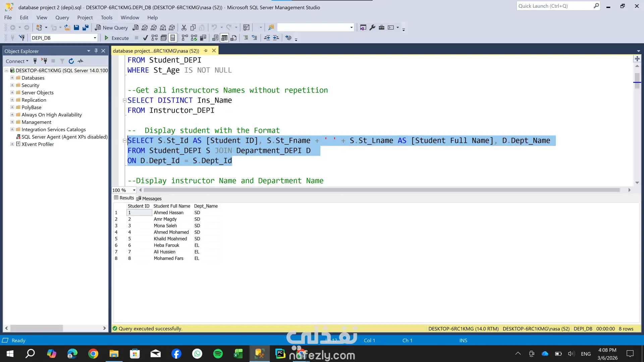The width and height of the screenshot is (644, 362).
Task: Click the New Query button
Action: coord(111,27)
